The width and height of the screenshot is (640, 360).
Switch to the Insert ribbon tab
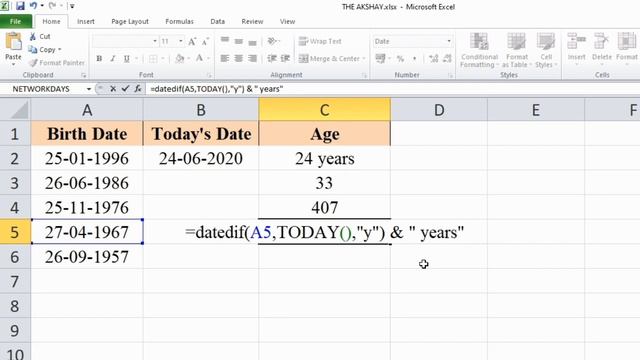[x=86, y=21]
